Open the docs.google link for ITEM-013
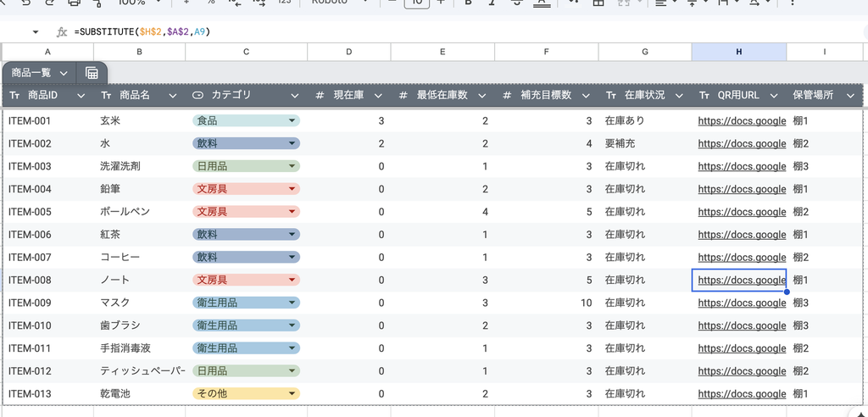This screenshot has height=417, width=868. (742, 394)
